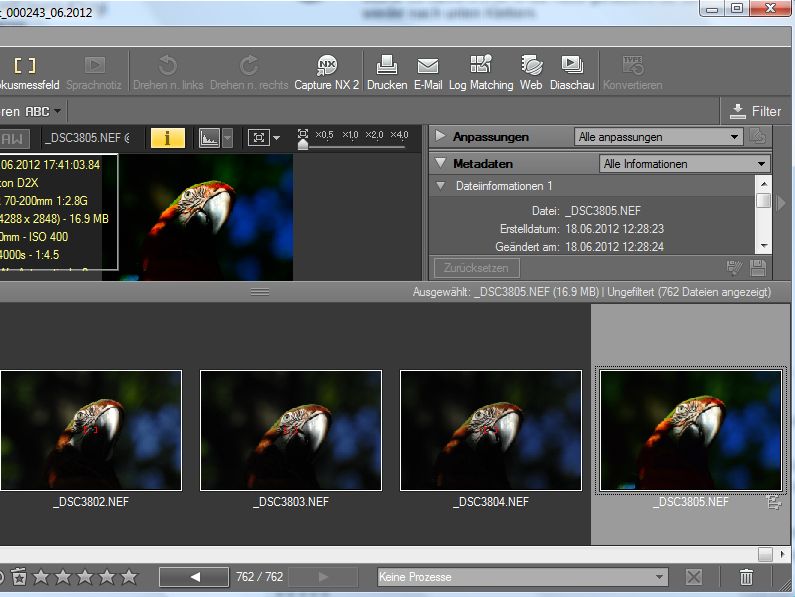The image size is (795, 597).
Task: Open image in Capture NX 2
Action: point(326,67)
